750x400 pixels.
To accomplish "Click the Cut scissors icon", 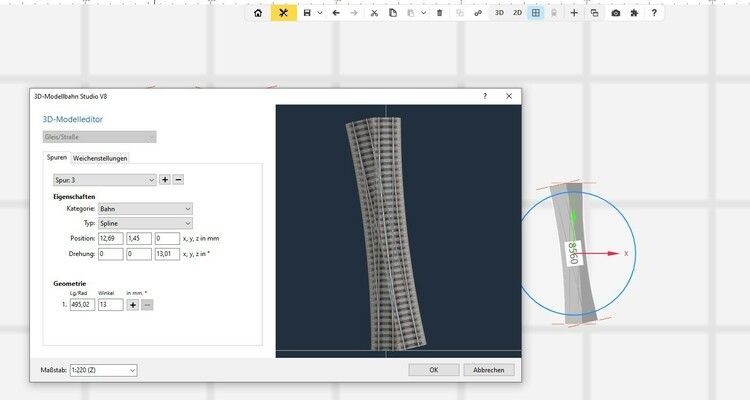I will coord(374,13).
